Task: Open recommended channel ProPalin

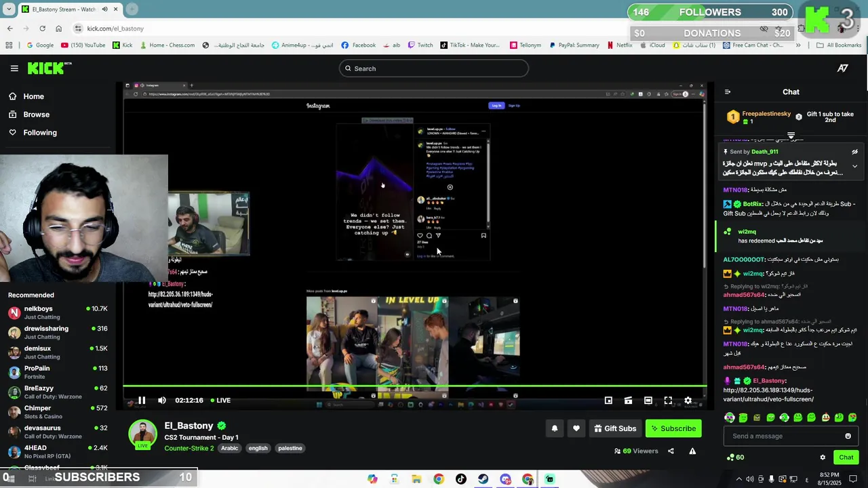Action: 58,372
